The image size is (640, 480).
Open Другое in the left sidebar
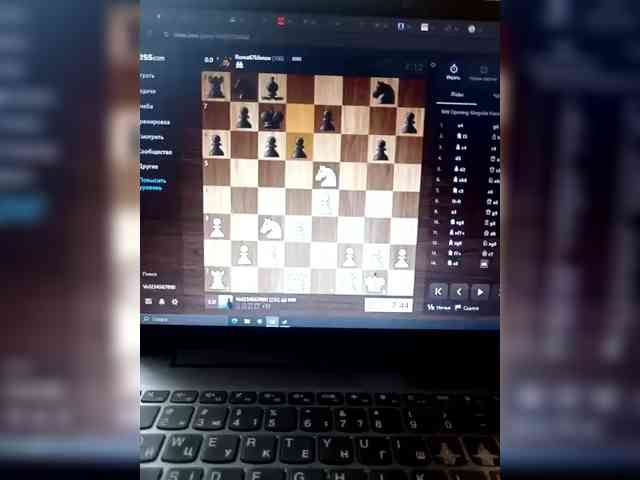(x=149, y=167)
